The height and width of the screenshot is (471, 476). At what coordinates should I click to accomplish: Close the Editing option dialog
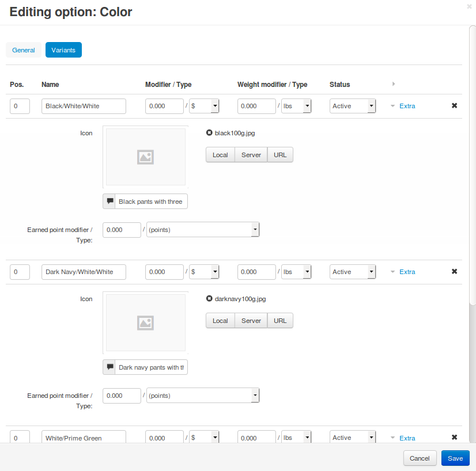(x=469, y=6)
